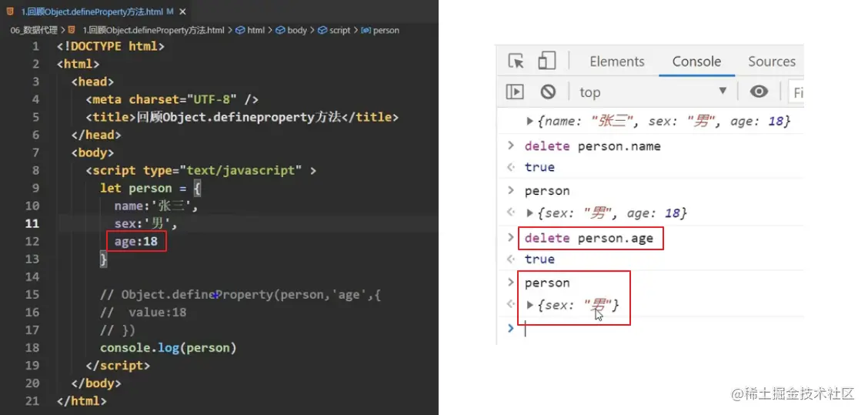Expand the {sex: "男", age: 18} object
The height and width of the screenshot is (415, 868).
(x=529, y=213)
